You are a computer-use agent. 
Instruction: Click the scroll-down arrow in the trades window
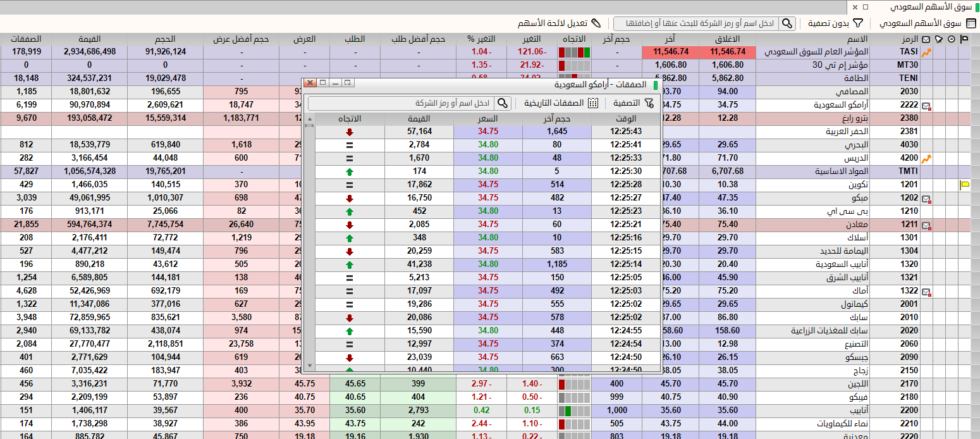[310, 366]
